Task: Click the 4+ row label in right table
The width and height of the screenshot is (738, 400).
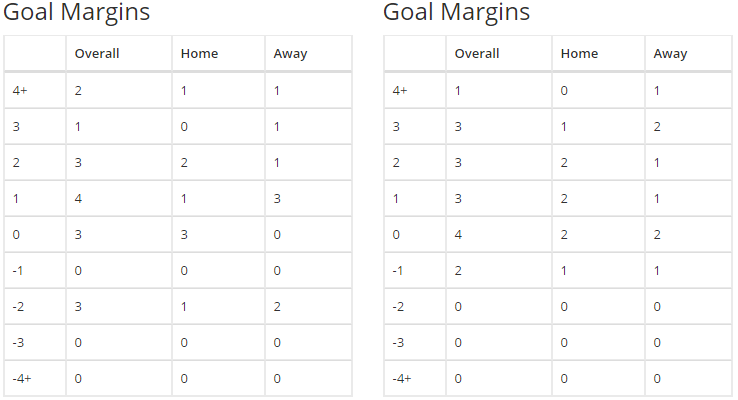Action: (x=400, y=90)
